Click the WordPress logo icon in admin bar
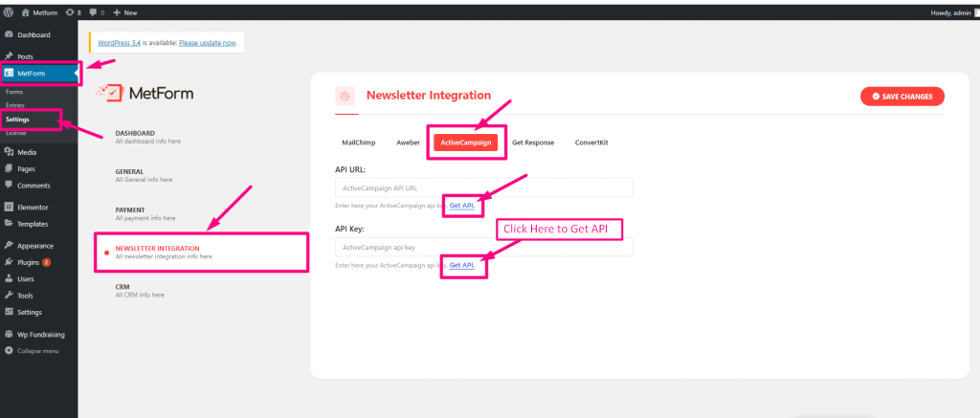 [x=8, y=12]
